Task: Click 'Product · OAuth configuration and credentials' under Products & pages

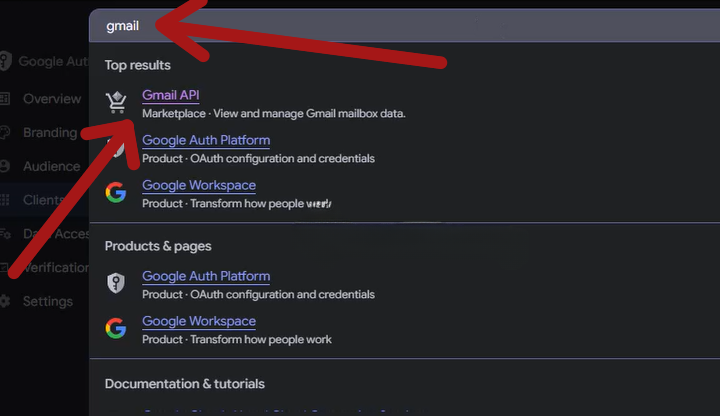Action: [259, 294]
